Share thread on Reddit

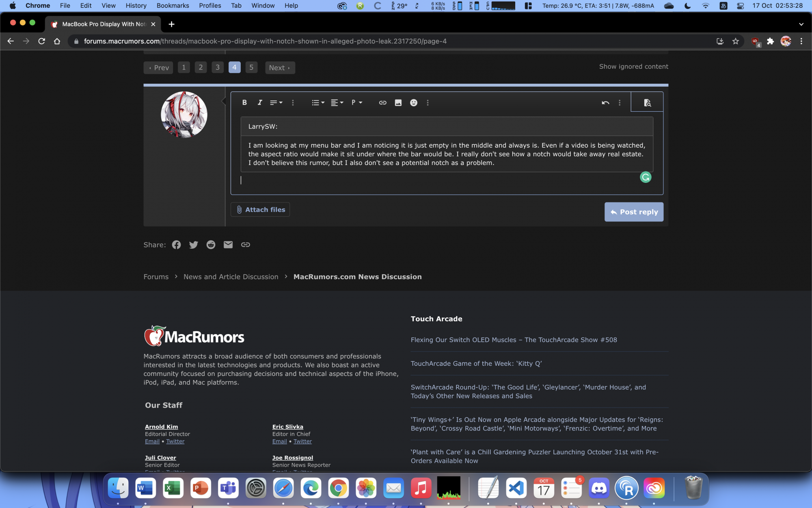pos(211,245)
